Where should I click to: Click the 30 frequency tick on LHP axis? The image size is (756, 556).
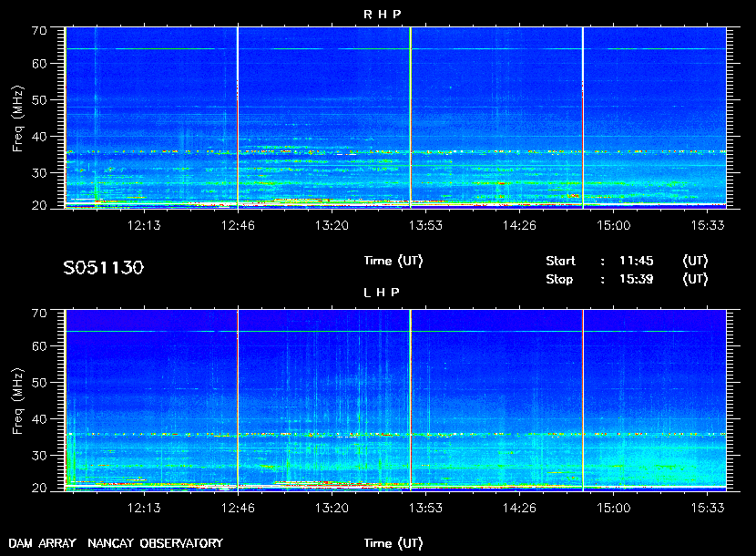(39, 456)
